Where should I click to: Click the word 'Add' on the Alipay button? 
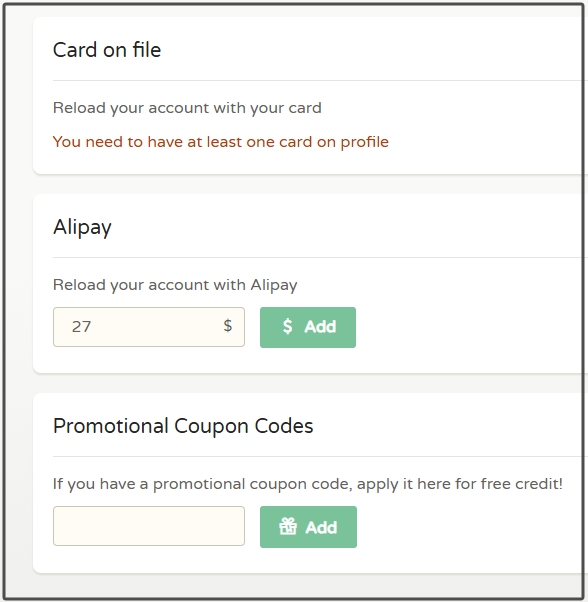pyautogui.click(x=320, y=327)
